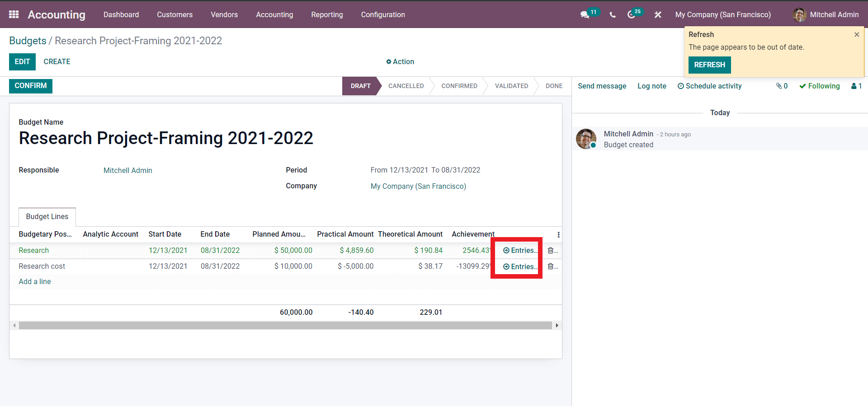The height and width of the screenshot is (406, 868).
Task: Click the CREATE button
Action: 57,62
